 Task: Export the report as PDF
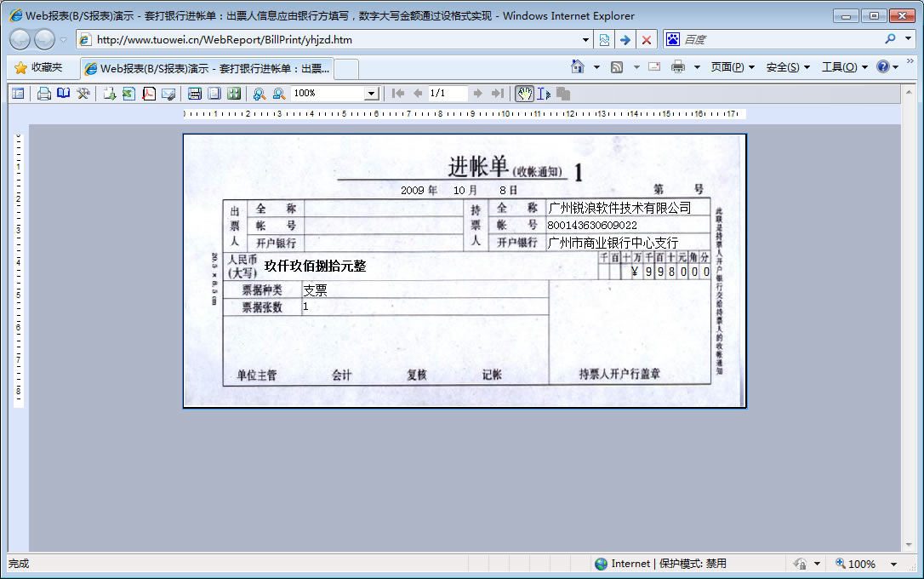[149, 94]
